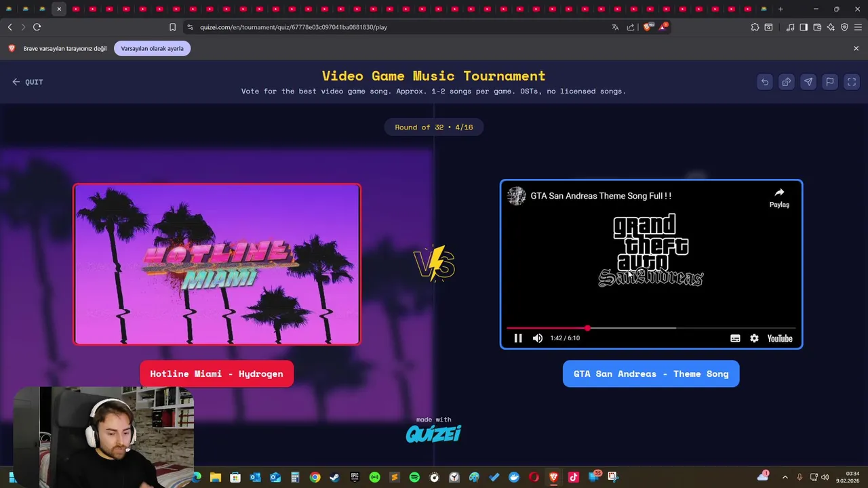The height and width of the screenshot is (488, 868).
Task: Undo the last vote with the undo icon
Action: (x=765, y=82)
